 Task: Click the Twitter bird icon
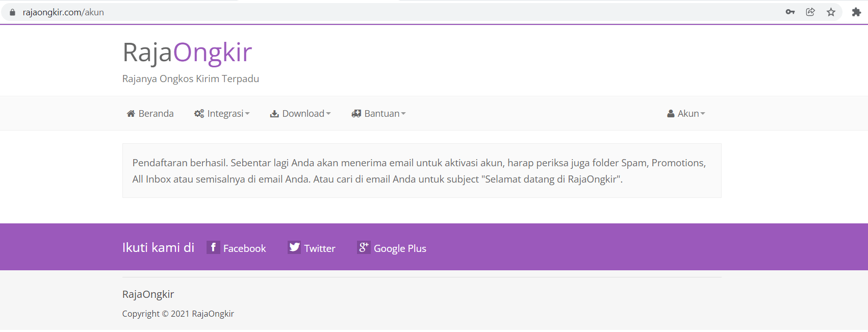[x=294, y=247]
